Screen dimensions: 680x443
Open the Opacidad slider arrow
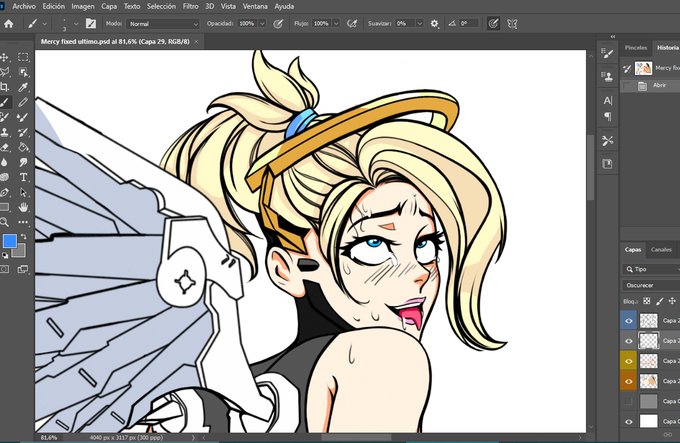pos(262,24)
